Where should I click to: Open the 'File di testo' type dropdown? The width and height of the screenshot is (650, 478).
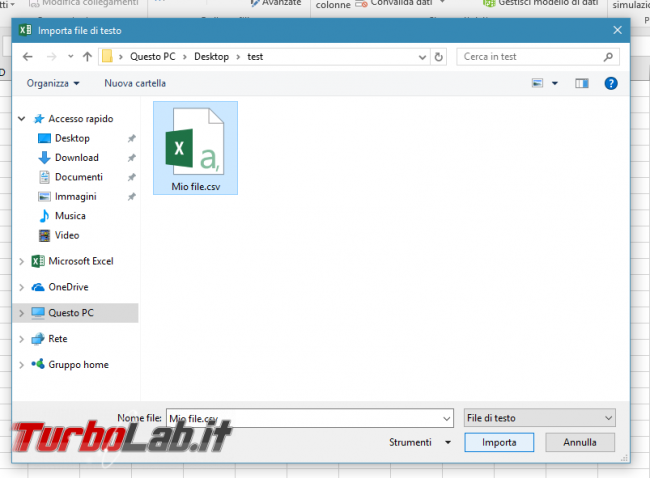pyautogui.click(x=539, y=418)
